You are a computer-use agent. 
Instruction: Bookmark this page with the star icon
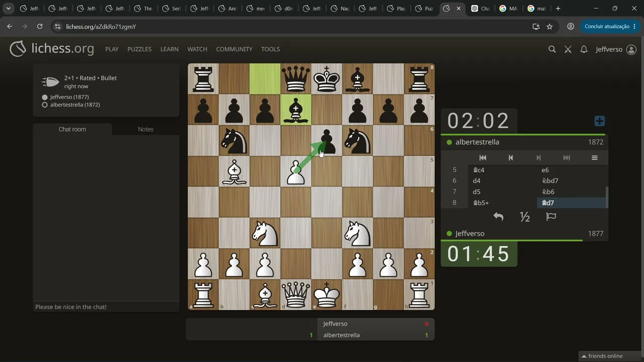coord(549,27)
